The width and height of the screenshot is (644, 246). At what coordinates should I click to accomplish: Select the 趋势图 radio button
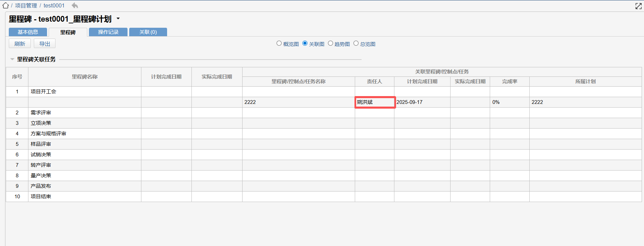point(330,43)
